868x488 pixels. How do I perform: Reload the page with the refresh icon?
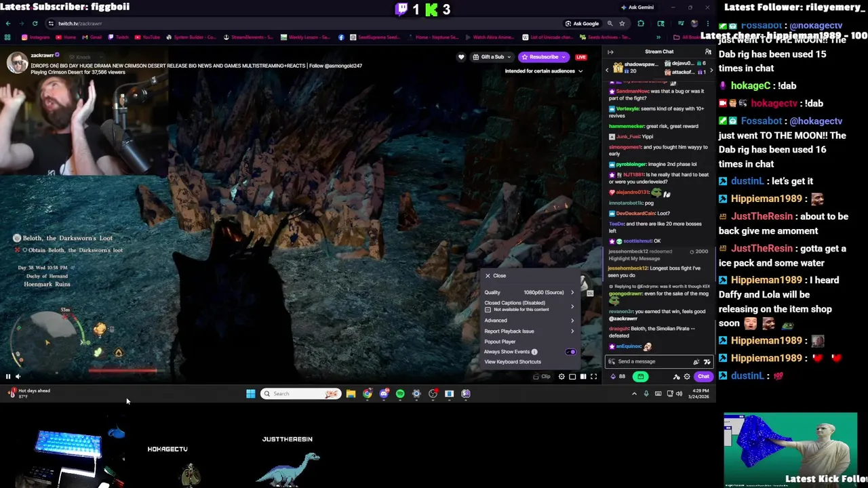[x=35, y=23]
